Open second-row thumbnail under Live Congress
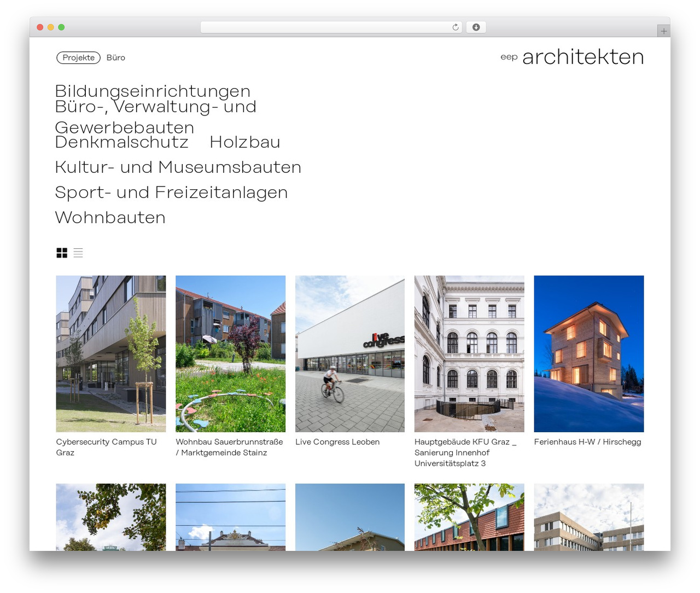 (350, 517)
